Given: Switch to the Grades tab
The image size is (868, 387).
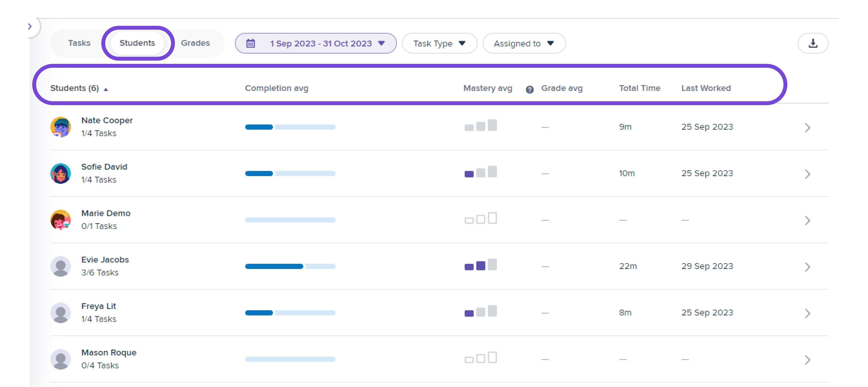Looking at the screenshot, I should pyautogui.click(x=196, y=43).
